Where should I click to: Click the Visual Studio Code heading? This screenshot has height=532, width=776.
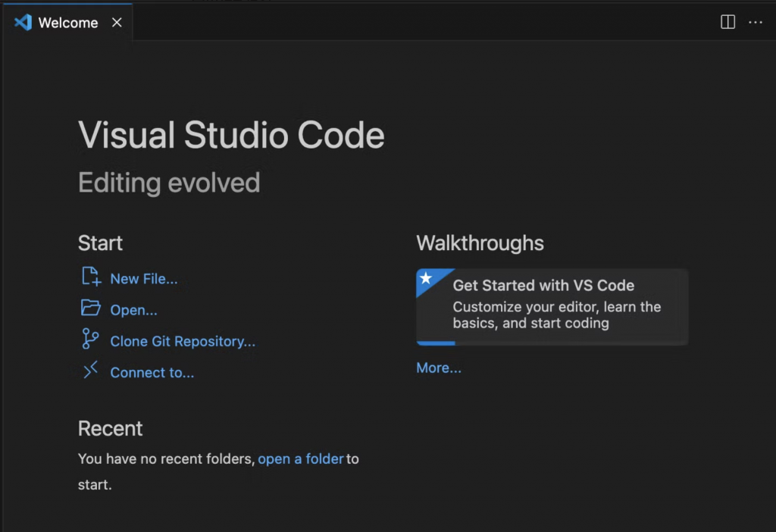tap(231, 135)
